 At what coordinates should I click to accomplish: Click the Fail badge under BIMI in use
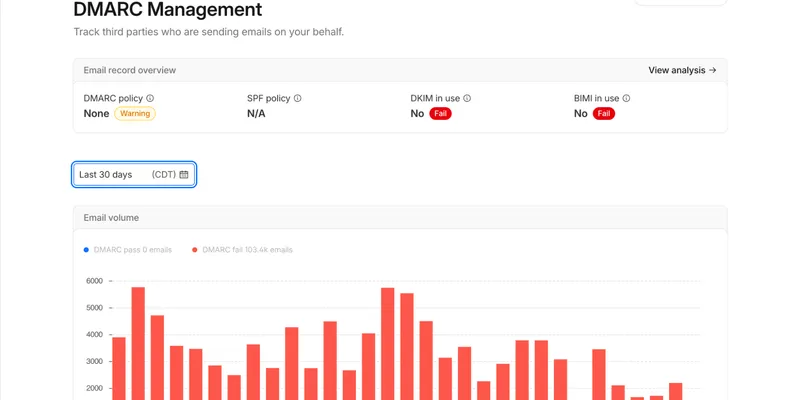pos(604,113)
